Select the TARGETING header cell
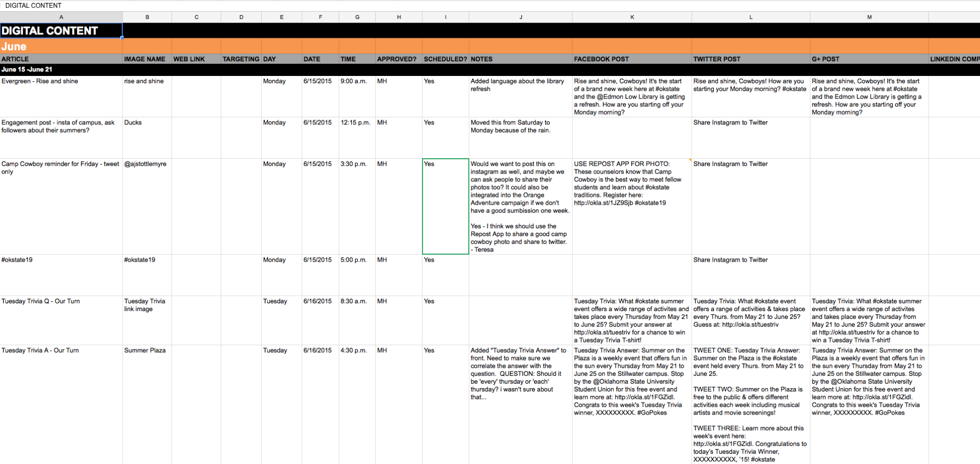This screenshot has height=464, width=980. pos(241,59)
